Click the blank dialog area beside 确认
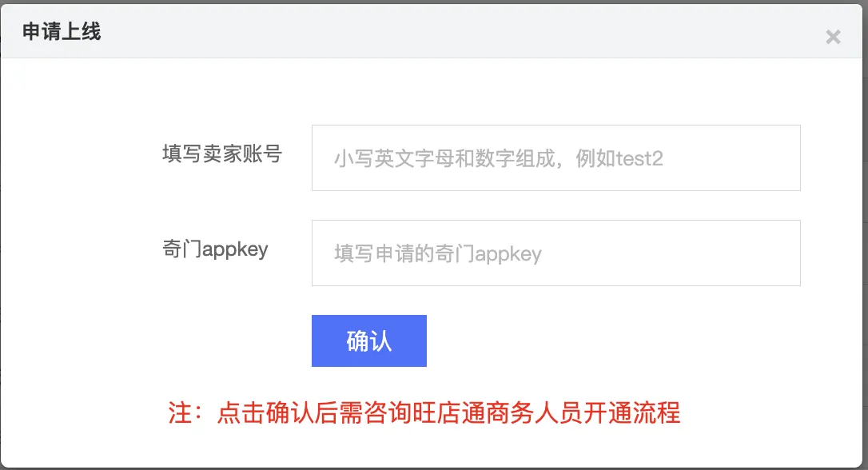 point(609,341)
